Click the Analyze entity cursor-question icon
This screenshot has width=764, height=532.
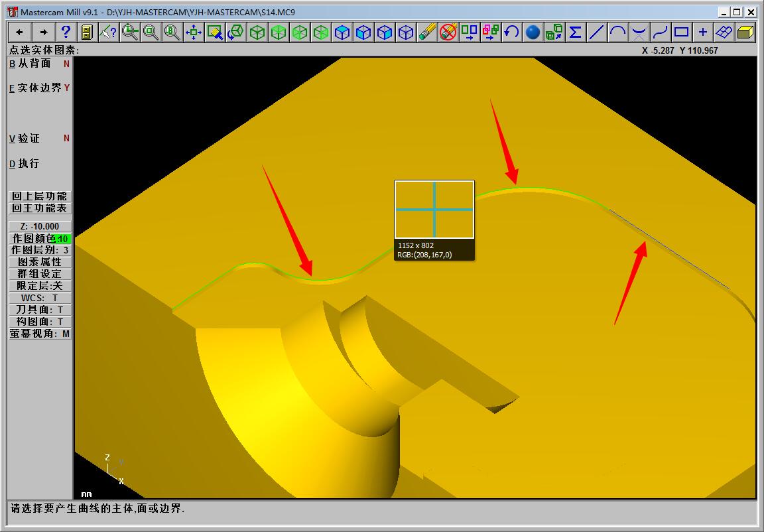point(108,32)
